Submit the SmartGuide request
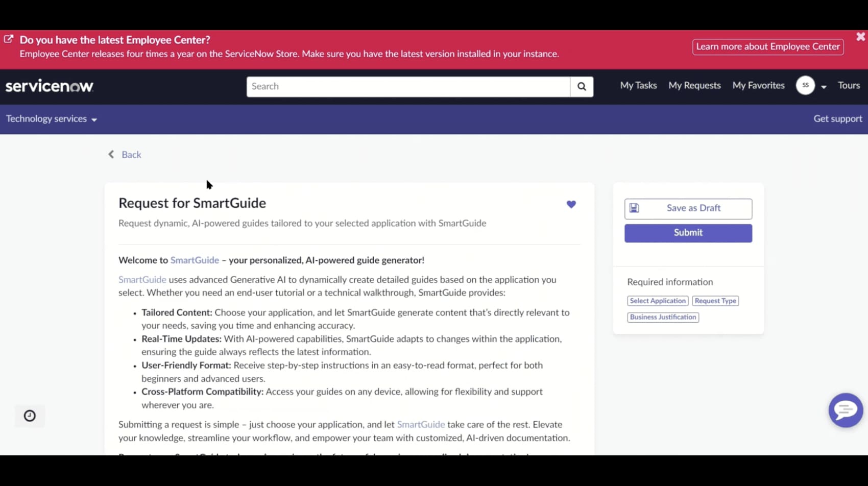 [x=688, y=233]
